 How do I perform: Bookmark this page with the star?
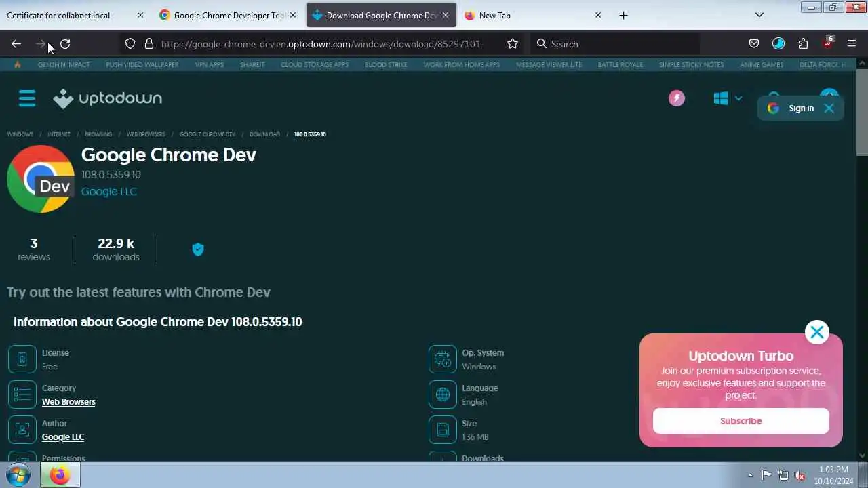point(513,44)
